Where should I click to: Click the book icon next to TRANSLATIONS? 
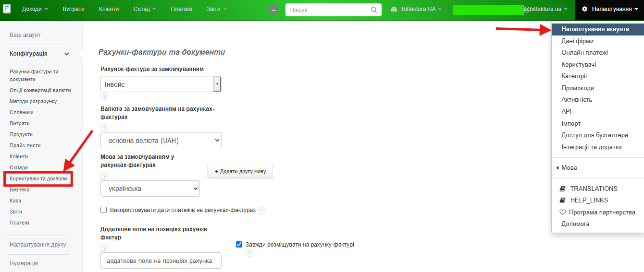coord(563,189)
